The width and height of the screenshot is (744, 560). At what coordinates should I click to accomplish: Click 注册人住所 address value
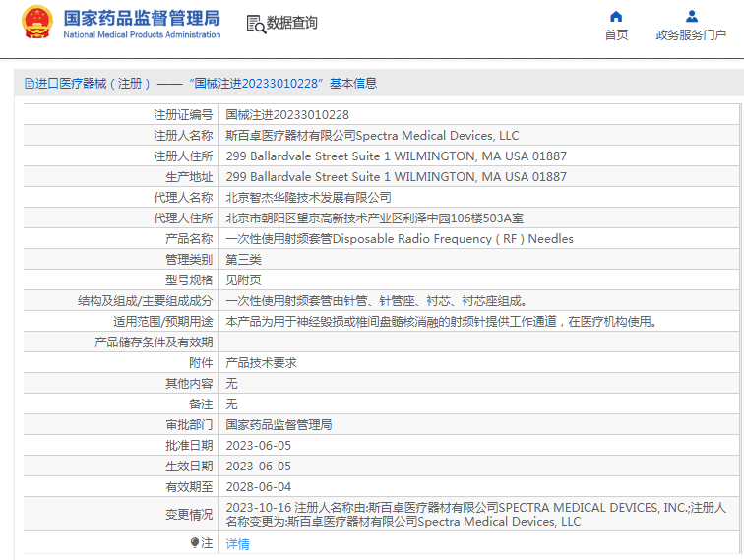tap(397, 156)
